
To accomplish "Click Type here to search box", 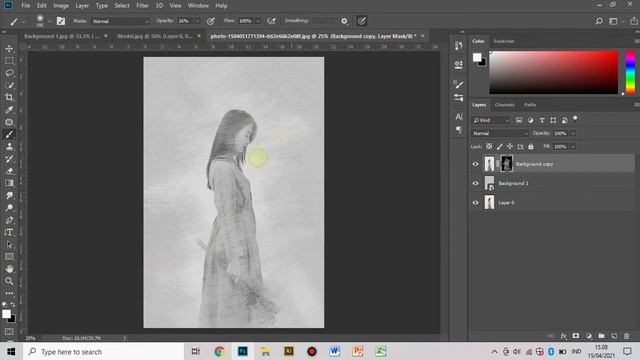I will pos(104,351).
